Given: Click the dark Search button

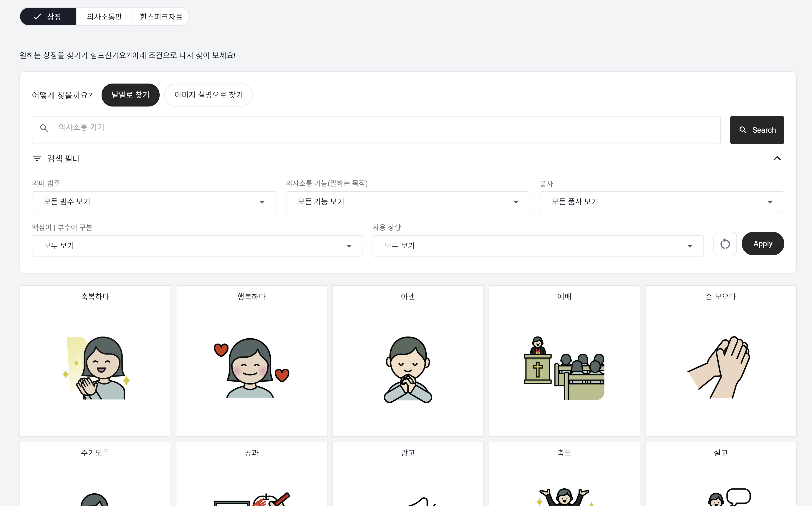Looking at the screenshot, I should pos(757,130).
